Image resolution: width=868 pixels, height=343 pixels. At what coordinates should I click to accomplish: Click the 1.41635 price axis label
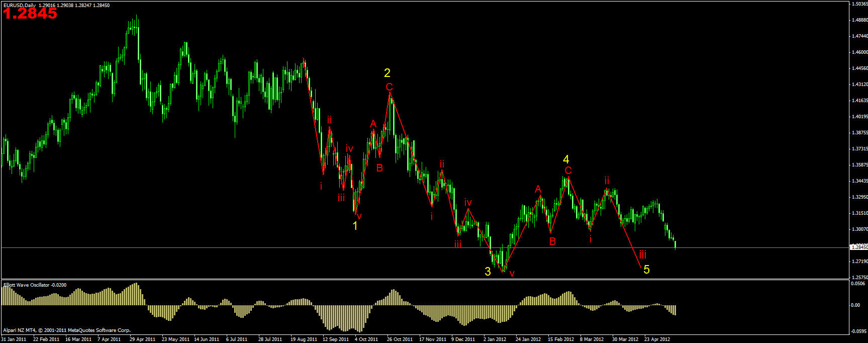coord(859,101)
